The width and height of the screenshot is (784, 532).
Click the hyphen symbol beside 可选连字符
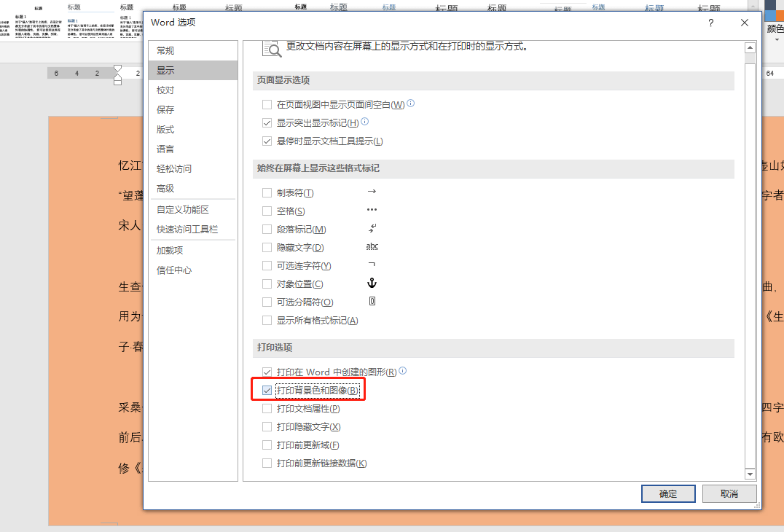371,265
